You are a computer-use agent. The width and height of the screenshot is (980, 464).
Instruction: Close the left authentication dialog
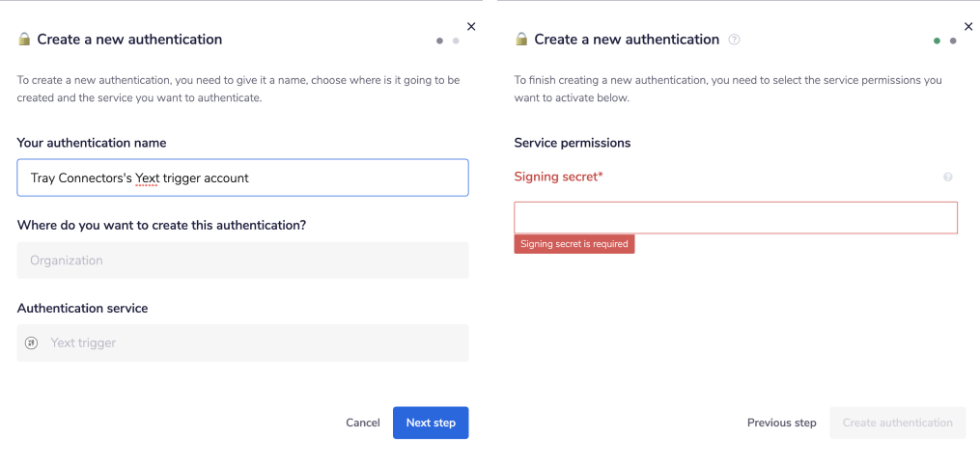[471, 27]
